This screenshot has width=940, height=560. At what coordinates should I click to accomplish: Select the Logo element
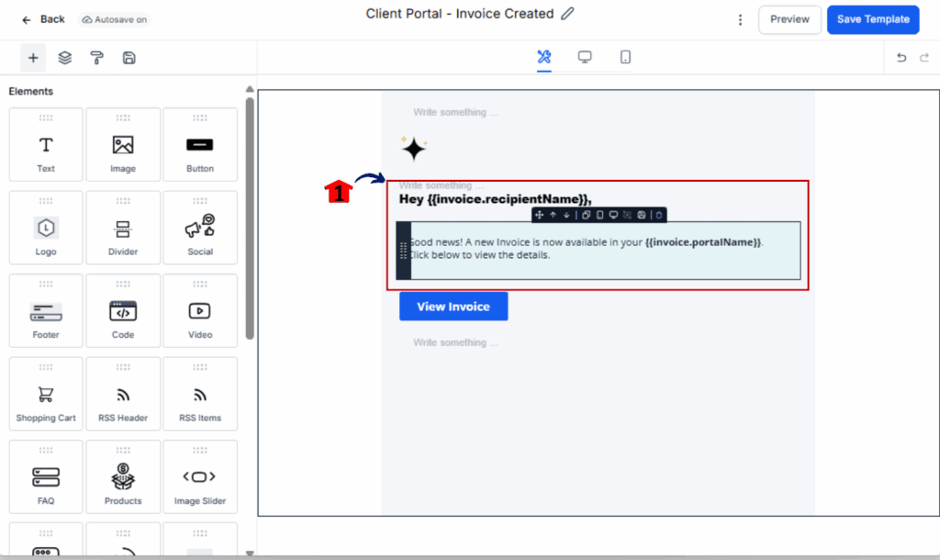click(x=46, y=228)
